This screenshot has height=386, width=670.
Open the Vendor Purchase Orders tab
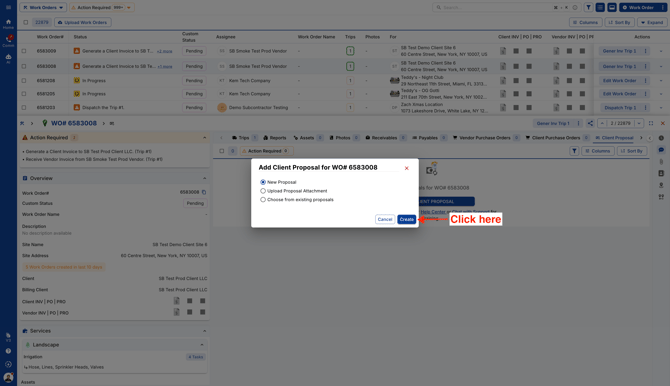click(x=486, y=138)
